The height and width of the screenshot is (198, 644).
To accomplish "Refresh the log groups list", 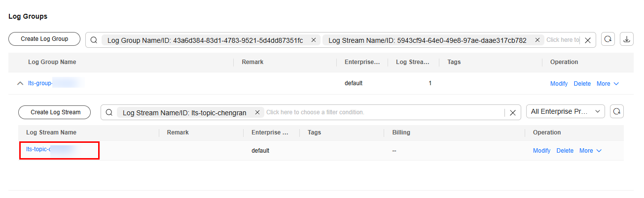I will [608, 39].
